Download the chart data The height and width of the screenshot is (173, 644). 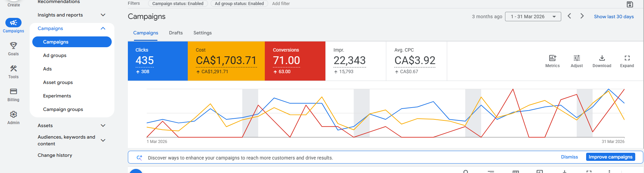[602, 61]
